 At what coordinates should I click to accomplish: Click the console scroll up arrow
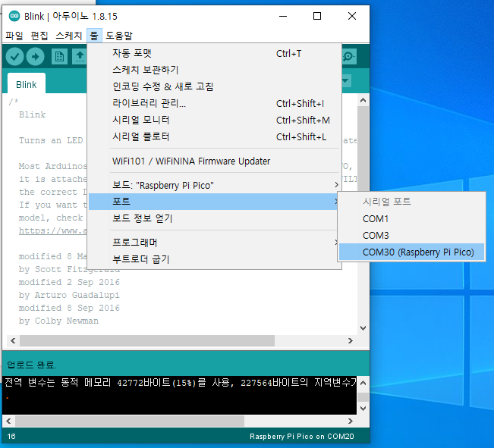[x=363, y=383]
